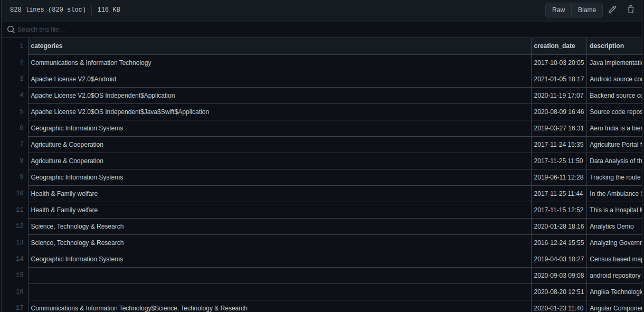This screenshot has height=312, width=644.
Task: Click the Analytics Demo description cell
Action: click(x=611, y=226)
